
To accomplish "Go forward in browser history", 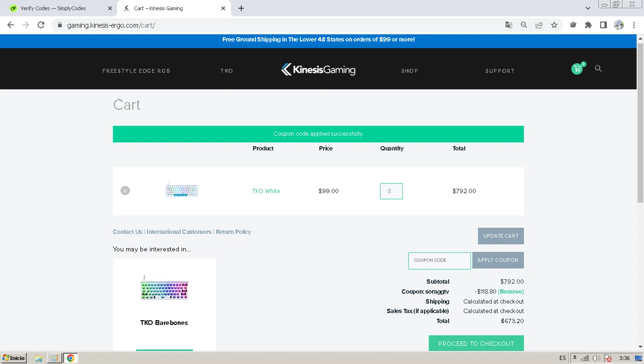I will [x=26, y=25].
